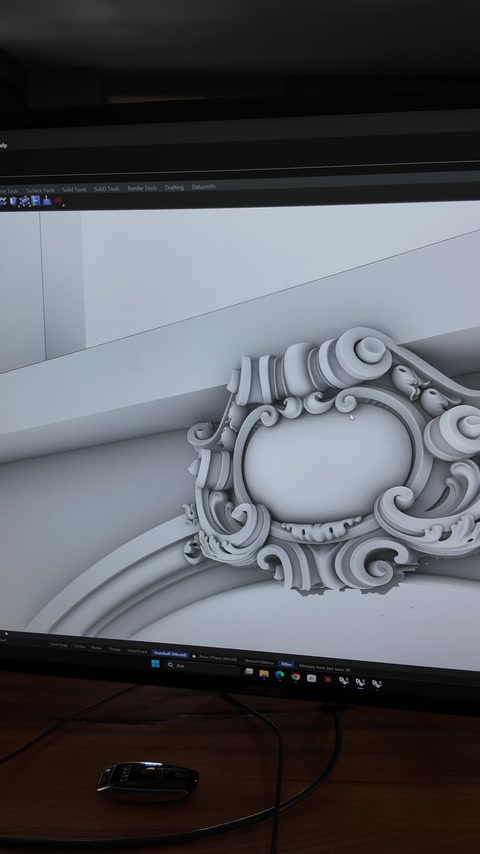Click the Filter button in status bar
Image resolution: width=480 pixels, height=854 pixels.
tap(286, 664)
